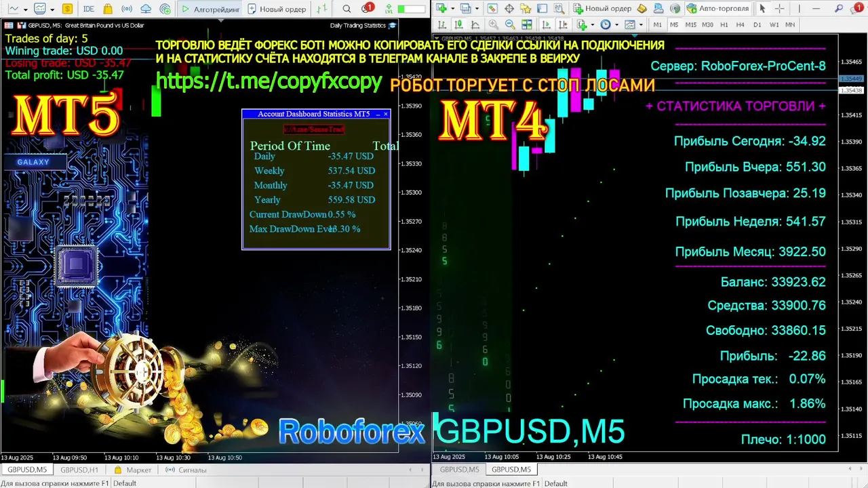Select the second GBPUSD,M5 tab in MT4

511,469
